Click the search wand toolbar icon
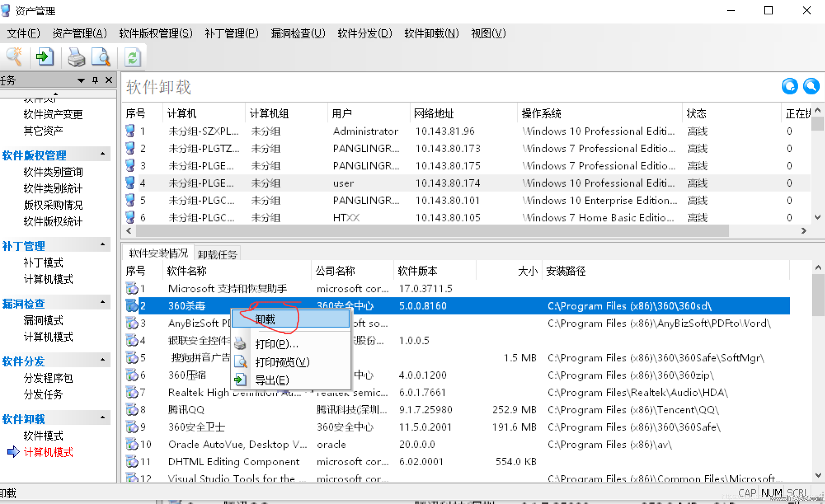The width and height of the screenshot is (825, 504). point(14,57)
